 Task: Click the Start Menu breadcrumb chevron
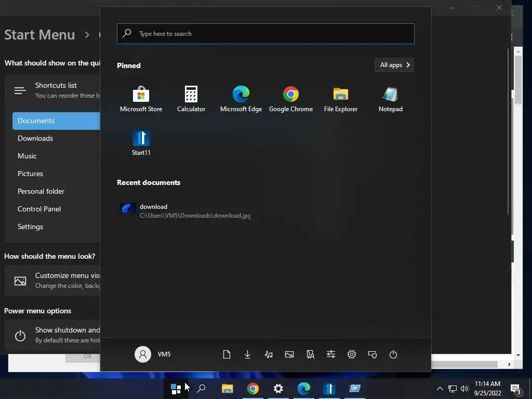point(87,35)
